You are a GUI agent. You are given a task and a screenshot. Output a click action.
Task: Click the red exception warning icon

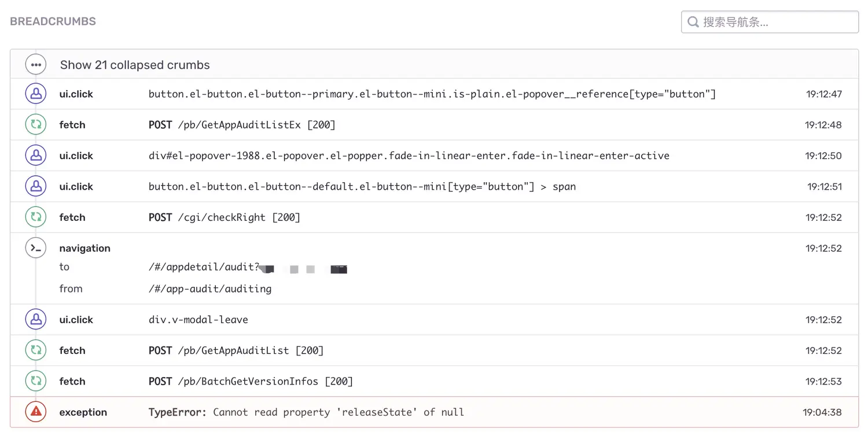36,412
